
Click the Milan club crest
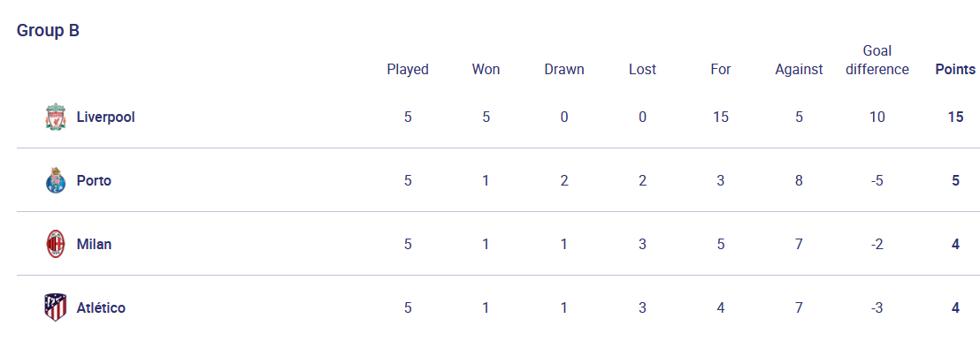[x=56, y=244]
